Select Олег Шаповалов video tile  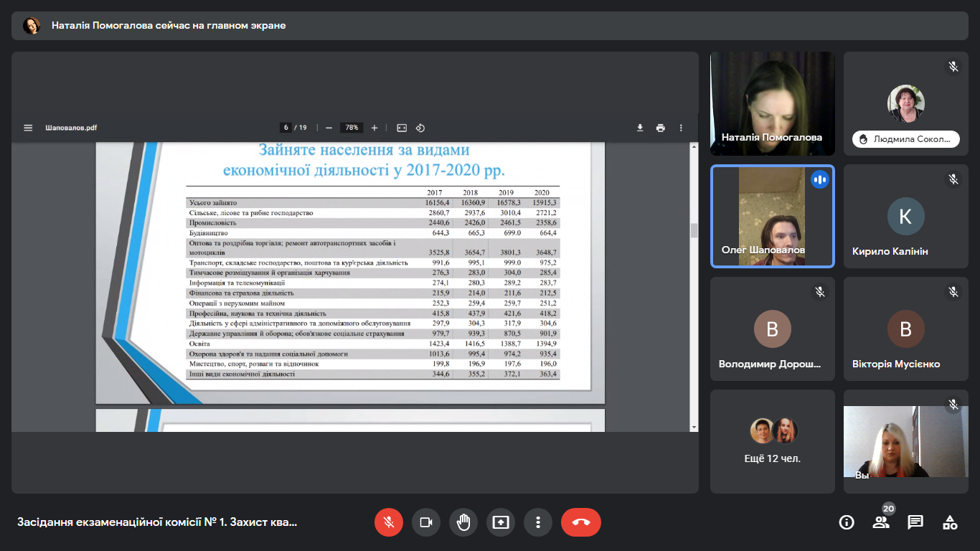pyautogui.click(x=773, y=216)
